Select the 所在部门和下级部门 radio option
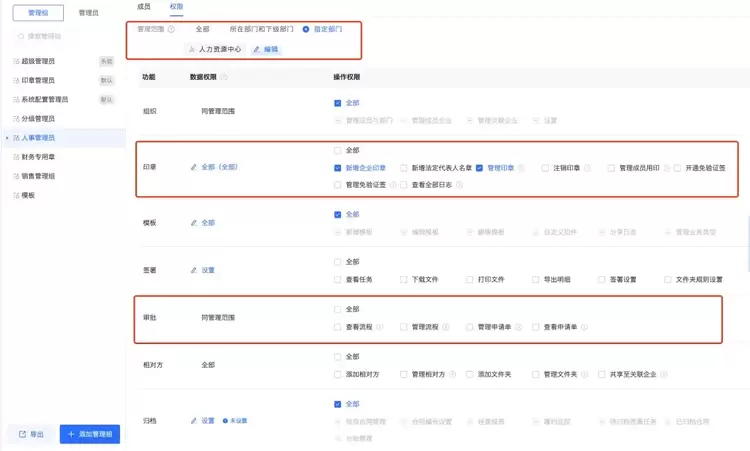 (x=261, y=29)
